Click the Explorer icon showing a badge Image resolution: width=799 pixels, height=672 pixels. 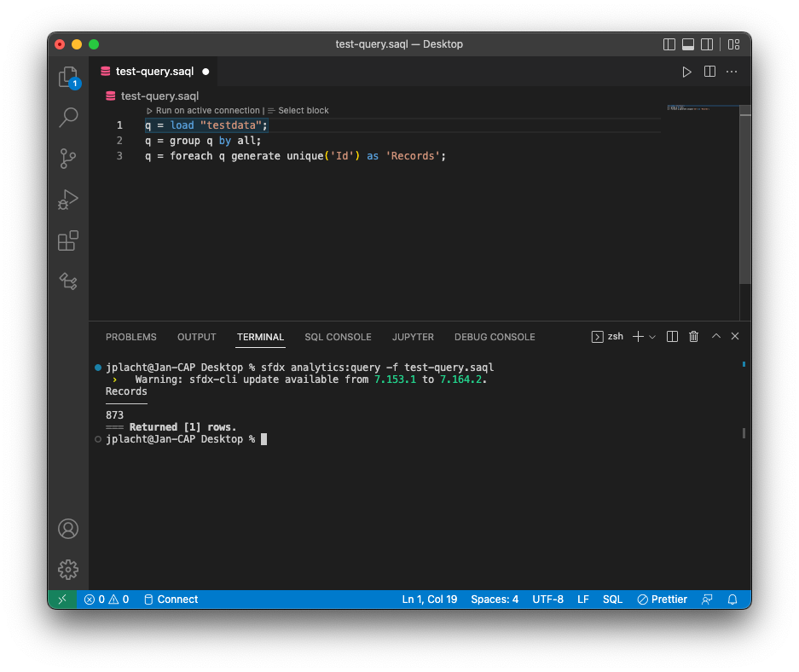click(68, 77)
